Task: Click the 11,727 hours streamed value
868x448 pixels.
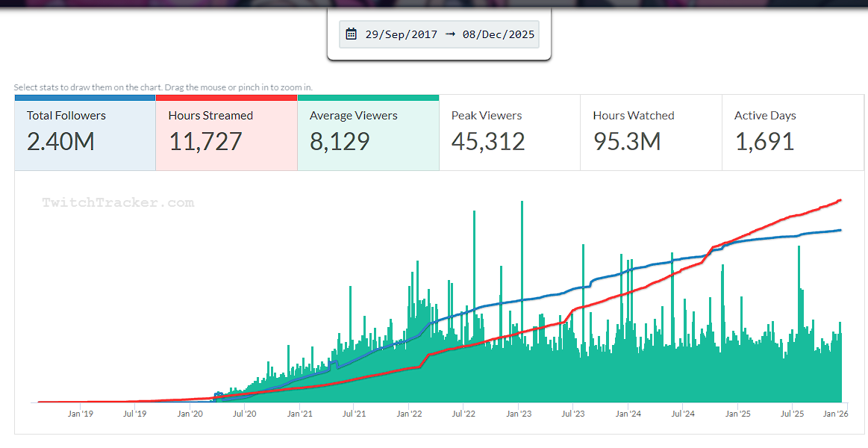Action: [x=205, y=142]
